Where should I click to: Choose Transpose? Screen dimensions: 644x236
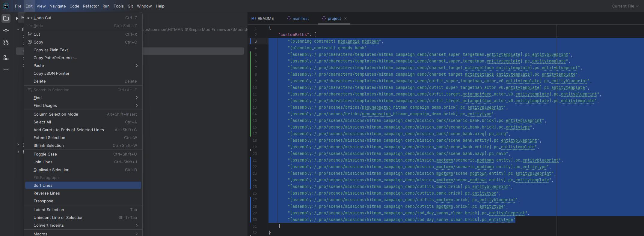click(83, 201)
